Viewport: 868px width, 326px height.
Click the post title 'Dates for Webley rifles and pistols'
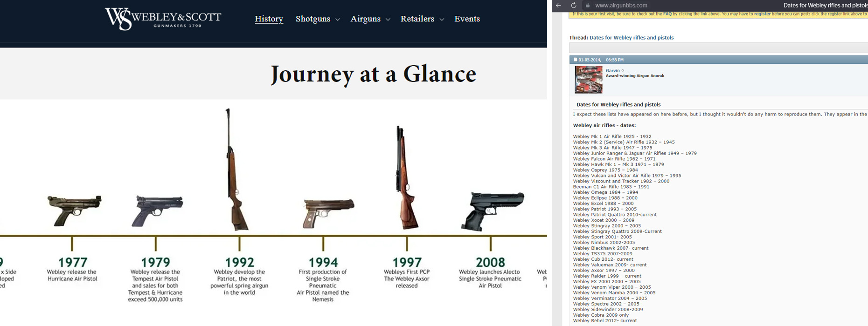[x=618, y=104]
